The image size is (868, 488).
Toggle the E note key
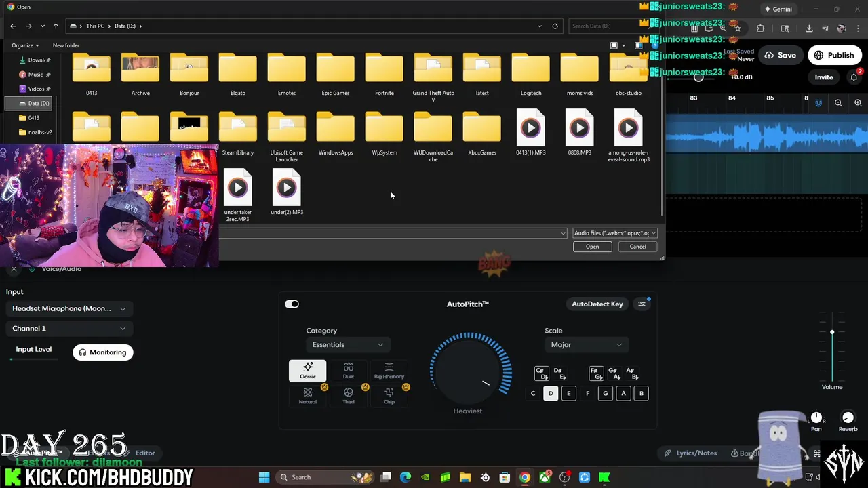click(x=569, y=393)
